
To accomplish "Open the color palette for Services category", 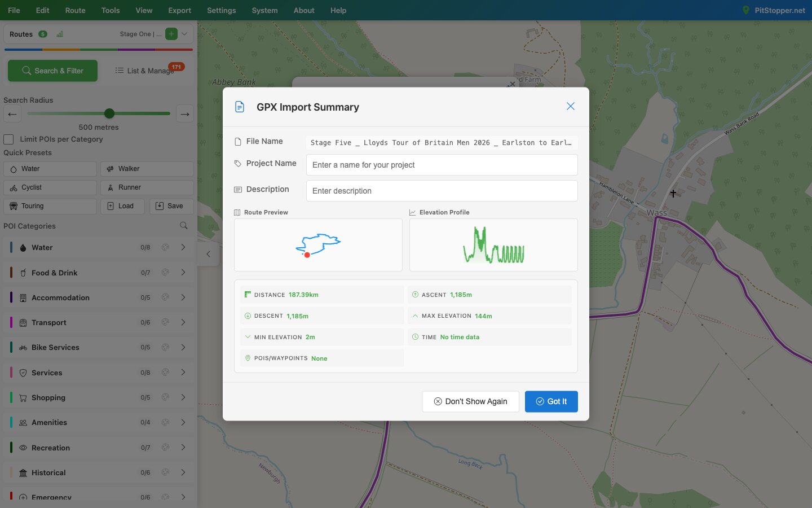I will [165, 373].
